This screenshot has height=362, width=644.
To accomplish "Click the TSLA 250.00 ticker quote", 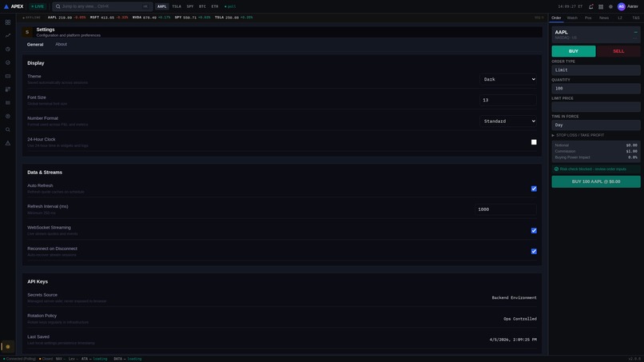I will 233,18.
